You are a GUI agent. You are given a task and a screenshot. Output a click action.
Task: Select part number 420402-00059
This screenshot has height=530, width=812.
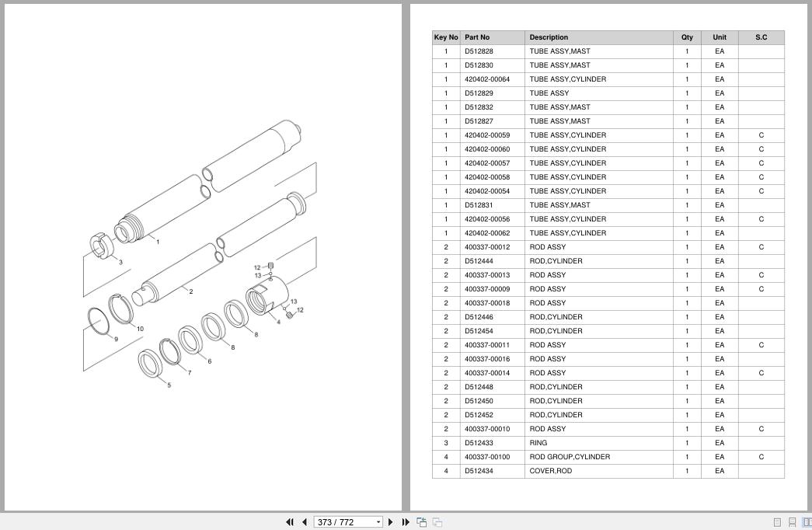point(486,135)
